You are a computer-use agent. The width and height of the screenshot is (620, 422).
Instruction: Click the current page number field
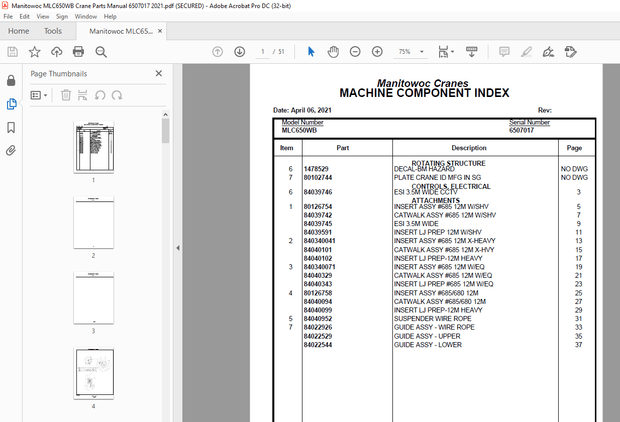263,52
